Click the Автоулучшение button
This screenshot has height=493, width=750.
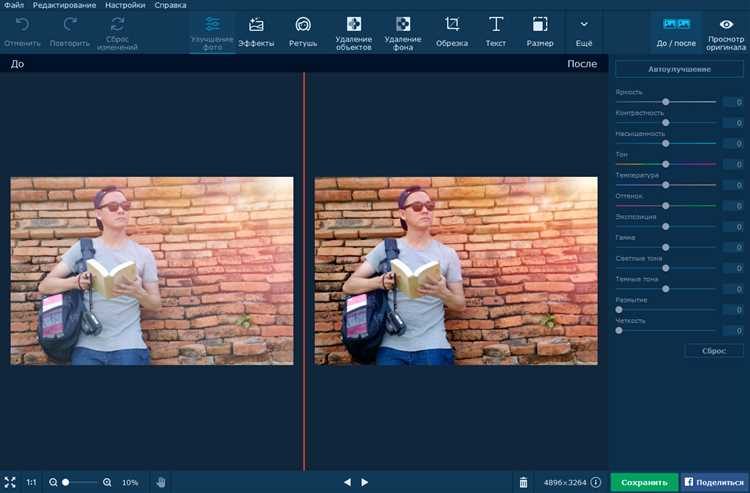coord(679,69)
